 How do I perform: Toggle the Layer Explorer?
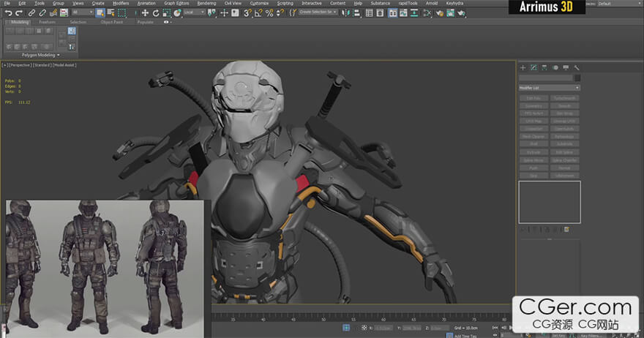pyautogui.click(x=380, y=13)
